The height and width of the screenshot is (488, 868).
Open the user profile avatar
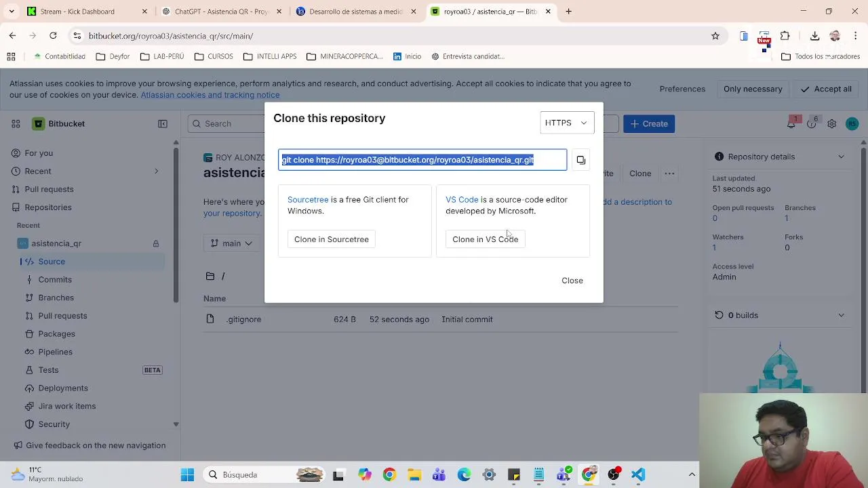click(x=852, y=123)
